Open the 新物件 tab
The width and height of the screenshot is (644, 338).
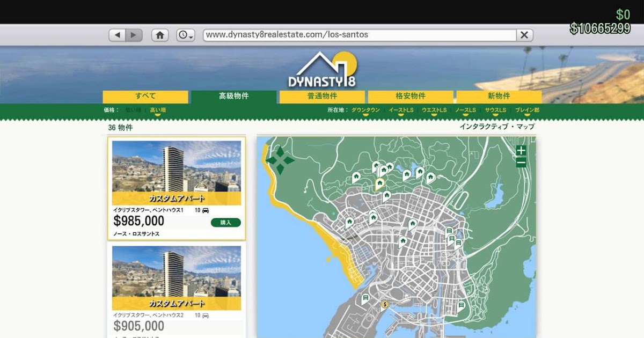pos(499,97)
